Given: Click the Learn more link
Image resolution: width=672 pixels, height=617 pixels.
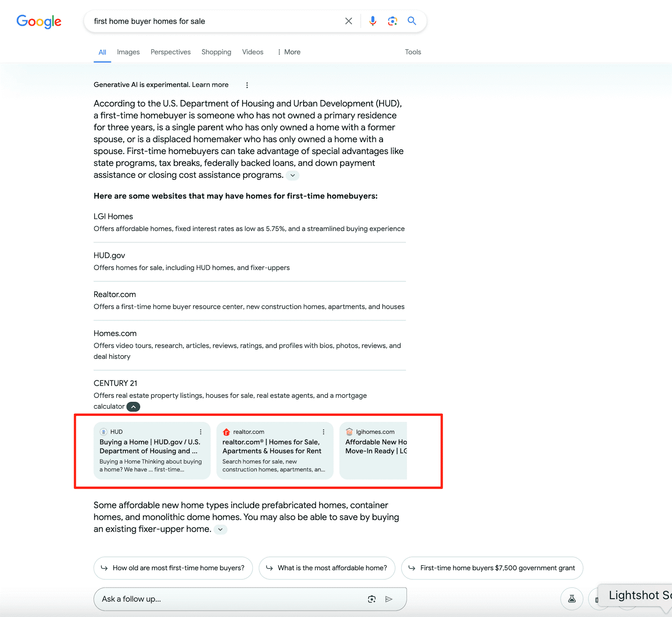Looking at the screenshot, I should click(210, 85).
